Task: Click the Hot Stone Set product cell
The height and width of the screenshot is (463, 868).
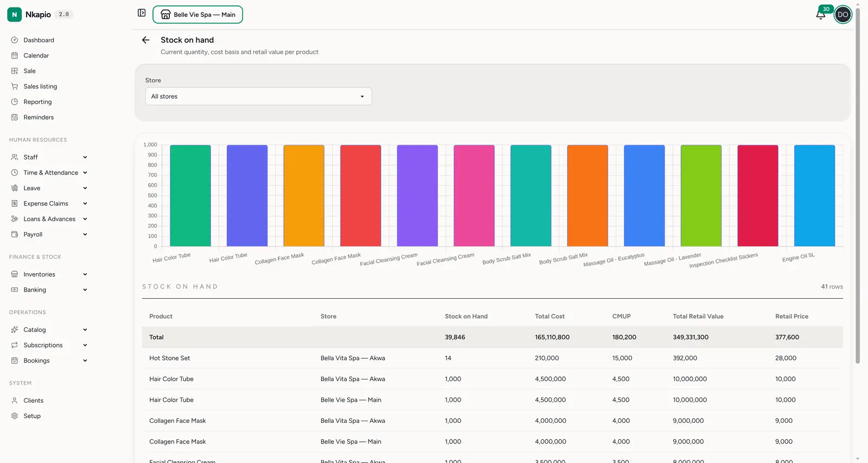Action: [x=170, y=358]
